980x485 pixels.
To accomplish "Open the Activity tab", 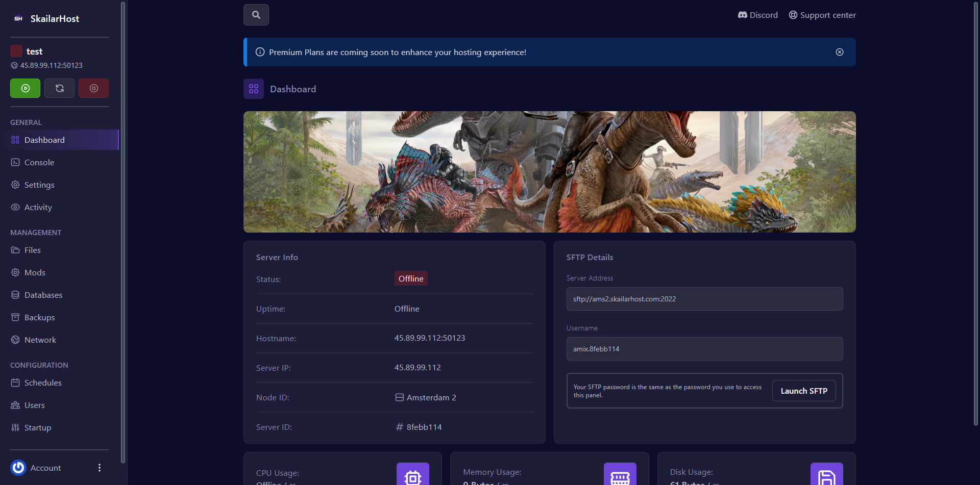I will pos(38,207).
